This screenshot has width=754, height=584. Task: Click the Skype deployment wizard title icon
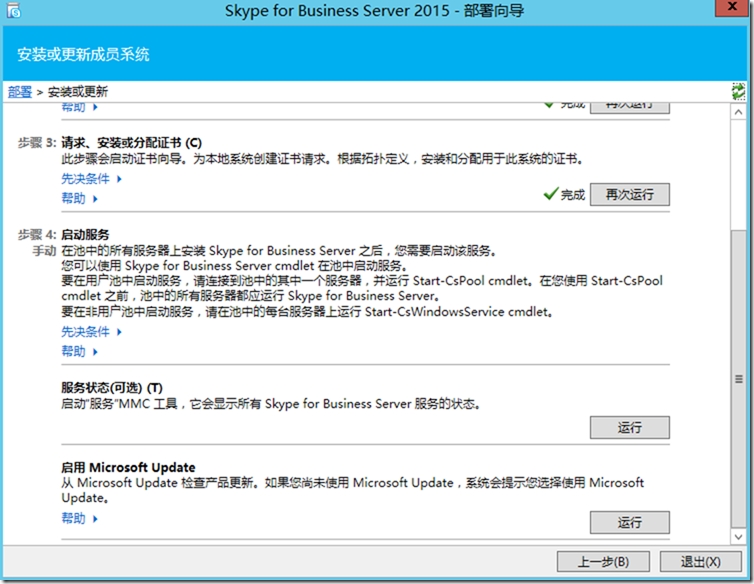pyautogui.click(x=13, y=10)
